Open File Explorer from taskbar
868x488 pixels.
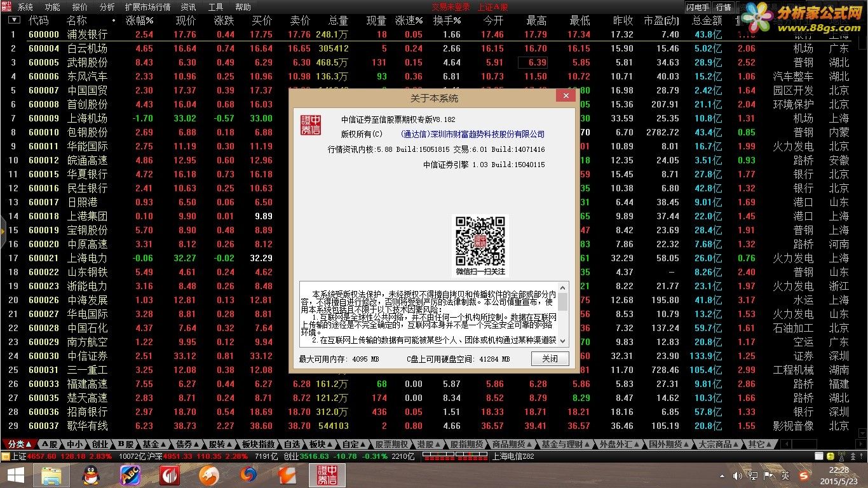(51, 474)
